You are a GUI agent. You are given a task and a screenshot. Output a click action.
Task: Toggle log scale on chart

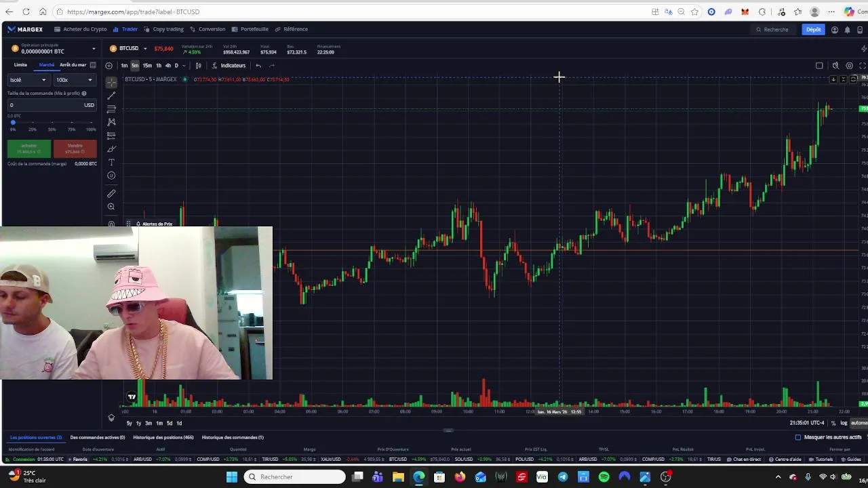tap(844, 423)
